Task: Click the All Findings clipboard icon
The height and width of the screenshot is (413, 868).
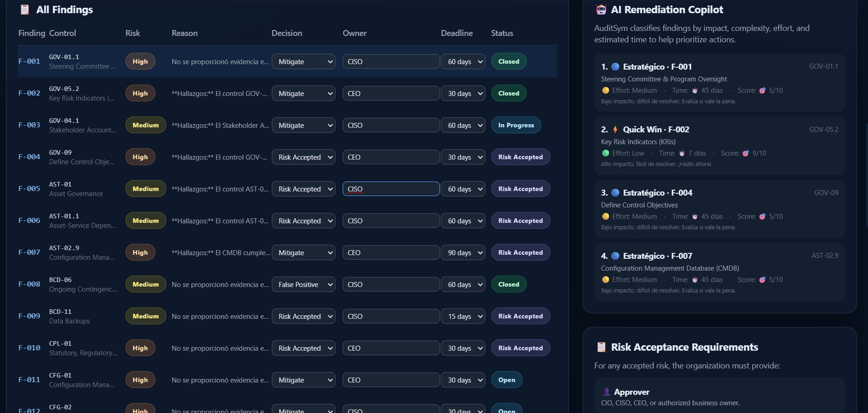Action: (25, 10)
